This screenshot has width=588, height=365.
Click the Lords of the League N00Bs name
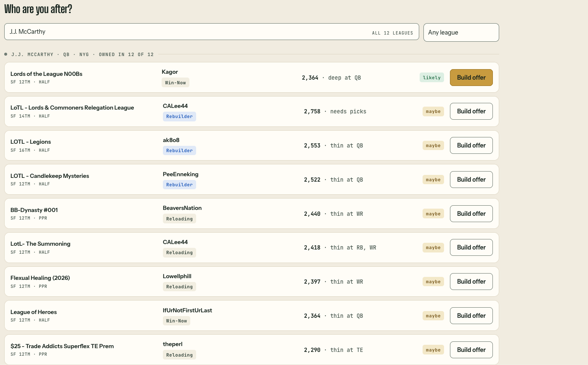pyautogui.click(x=46, y=74)
